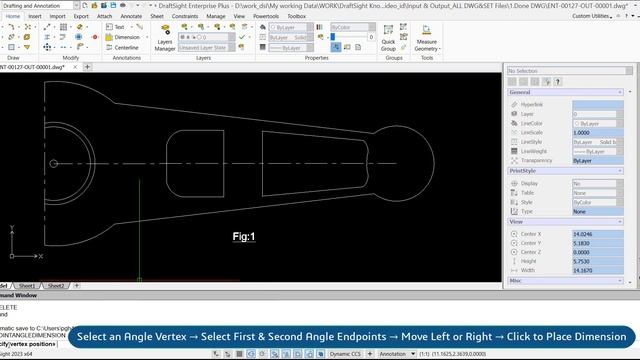
Task: Click the green checkmark icon in Layers
Action: click(x=242, y=37)
